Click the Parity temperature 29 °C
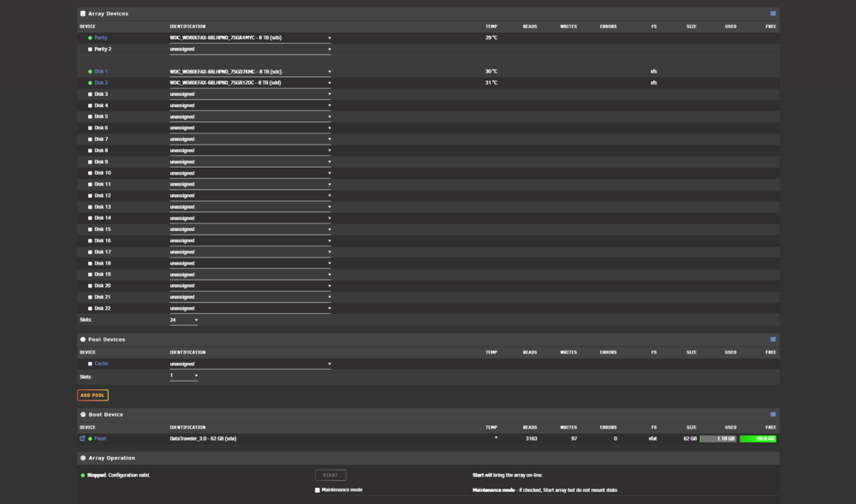856x504 pixels. pyautogui.click(x=491, y=39)
